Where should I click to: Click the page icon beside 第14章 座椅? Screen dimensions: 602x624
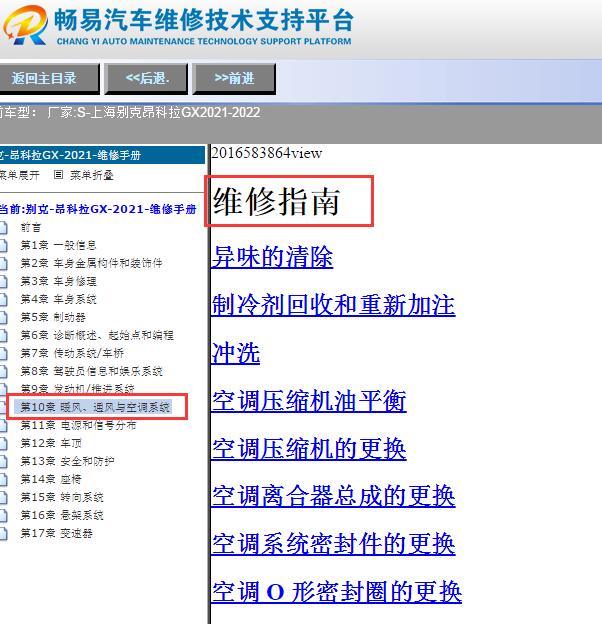[3, 480]
